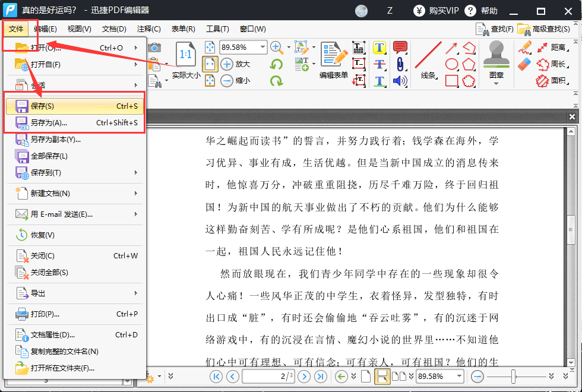Select the cloud shape tool
The image size is (582, 392).
point(469,81)
